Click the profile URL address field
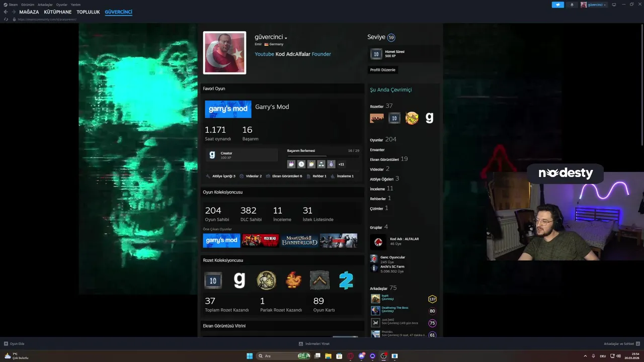Viewport: 644px width, 362px height. (47, 19)
